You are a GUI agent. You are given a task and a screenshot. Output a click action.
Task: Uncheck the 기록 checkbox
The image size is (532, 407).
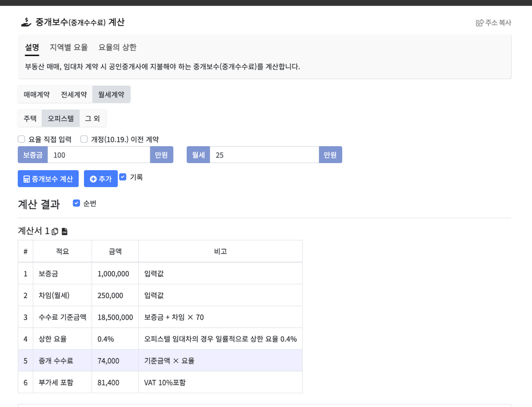pyautogui.click(x=123, y=177)
